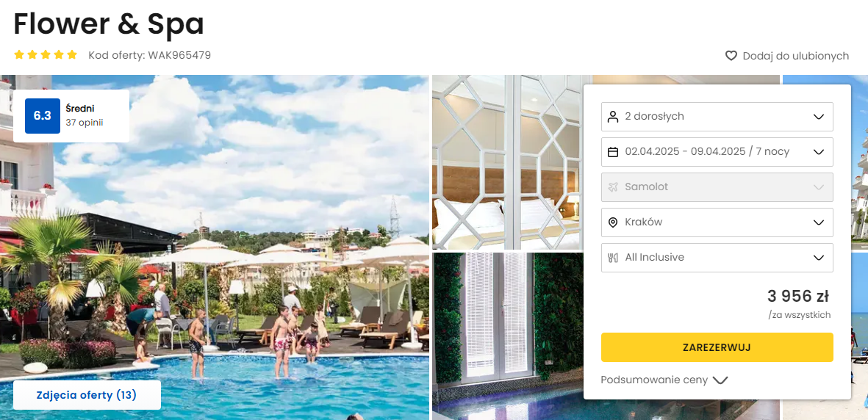Click the 37 opinii reviews text

tap(84, 123)
